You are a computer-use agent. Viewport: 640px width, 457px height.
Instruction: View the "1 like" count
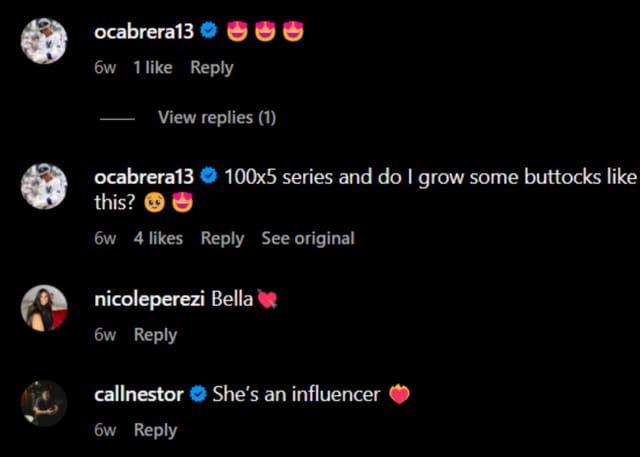pyautogui.click(x=152, y=68)
